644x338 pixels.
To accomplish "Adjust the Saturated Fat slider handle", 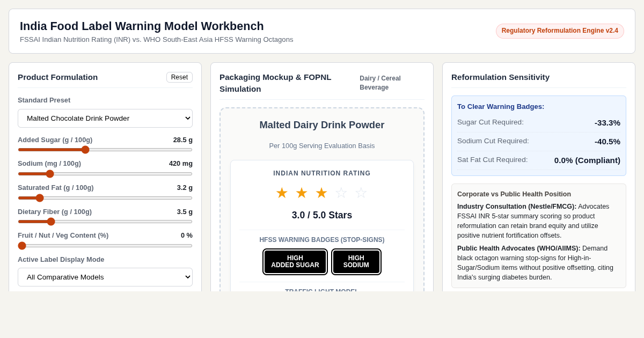I will tap(40, 198).
